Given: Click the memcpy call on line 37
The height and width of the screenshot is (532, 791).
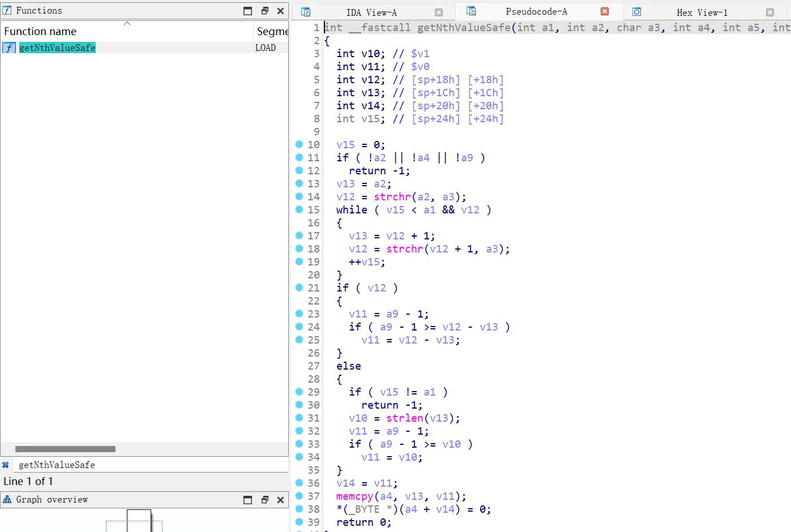Looking at the screenshot, I should point(355,496).
